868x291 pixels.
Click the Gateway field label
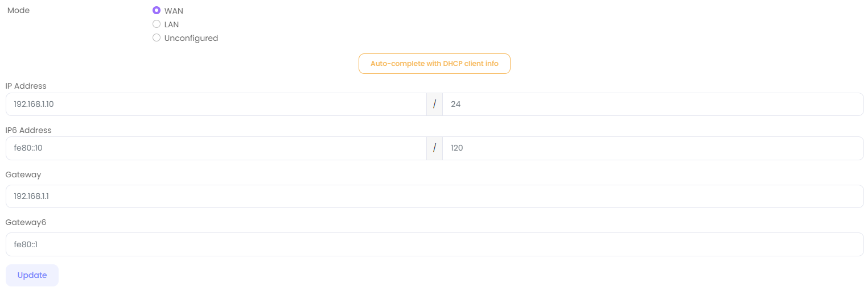[x=23, y=174]
